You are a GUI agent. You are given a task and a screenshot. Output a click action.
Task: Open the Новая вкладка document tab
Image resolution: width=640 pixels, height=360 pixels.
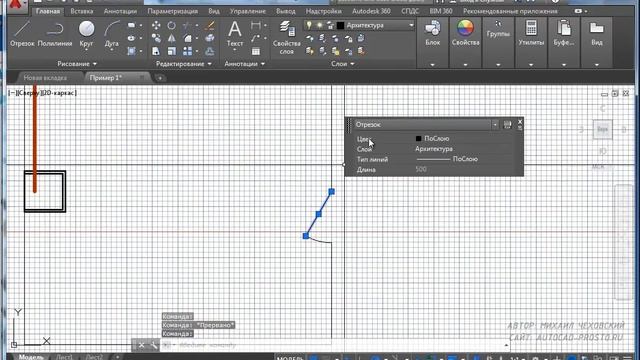click(45, 78)
